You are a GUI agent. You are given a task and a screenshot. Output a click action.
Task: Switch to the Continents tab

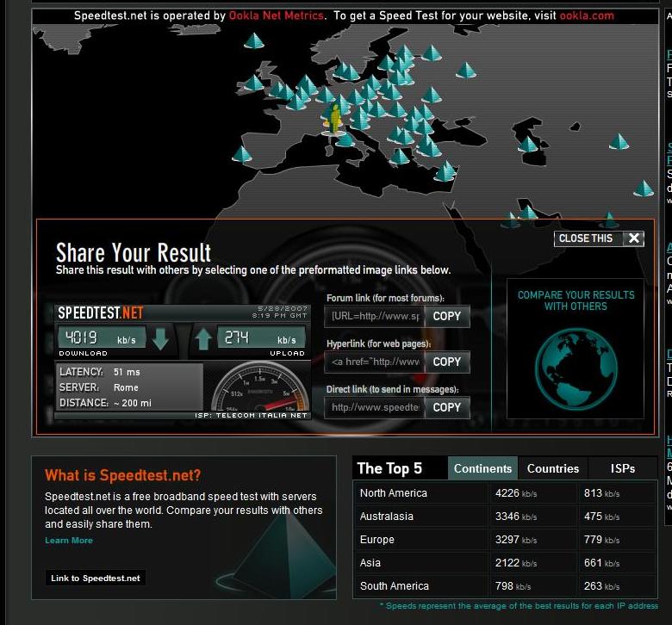click(482, 468)
